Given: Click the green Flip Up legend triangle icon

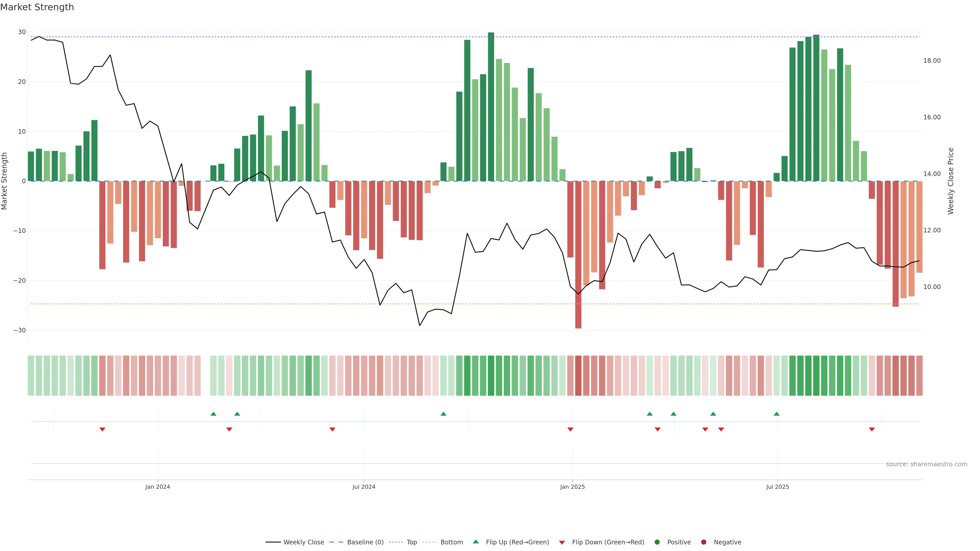Looking at the screenshot, I should click(475, 542).
